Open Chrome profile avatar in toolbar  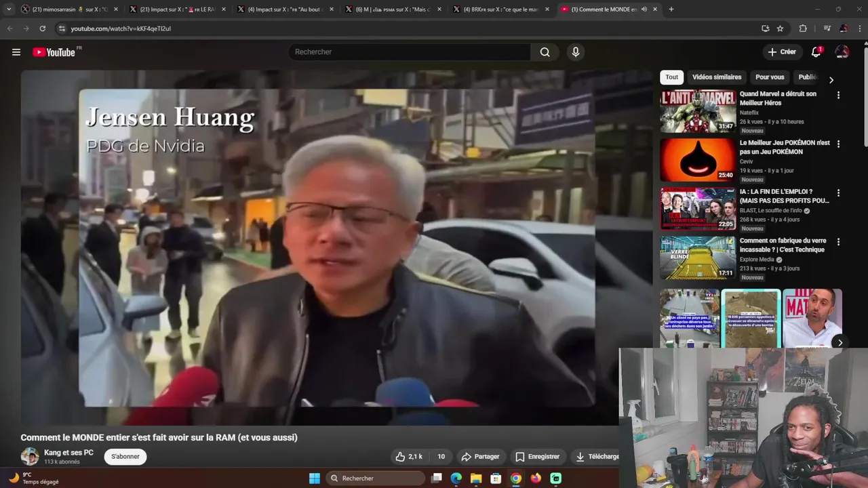point(844,28)
